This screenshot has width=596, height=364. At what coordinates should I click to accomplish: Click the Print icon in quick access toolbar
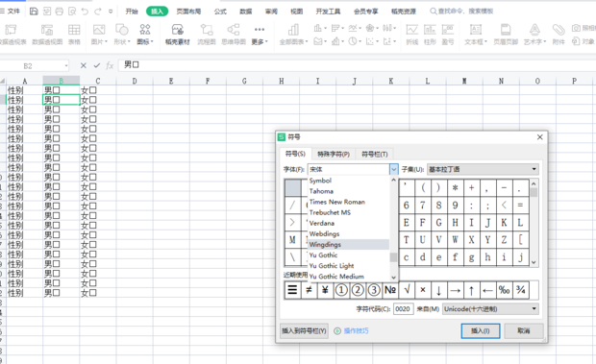(x=60, y=12)
